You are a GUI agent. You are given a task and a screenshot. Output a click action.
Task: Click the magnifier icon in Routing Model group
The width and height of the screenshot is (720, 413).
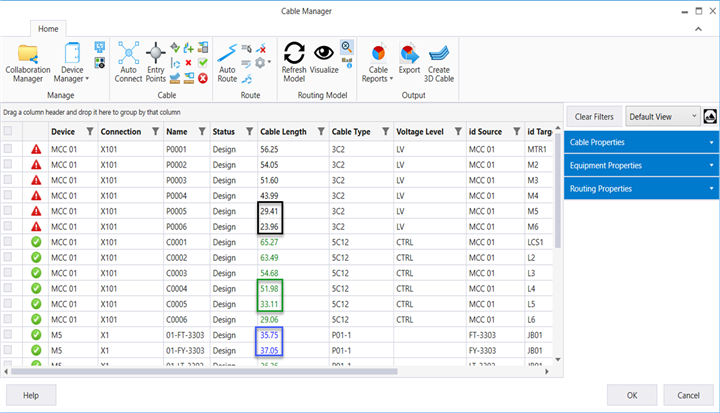pyautogui.click(x=347, y=46)
